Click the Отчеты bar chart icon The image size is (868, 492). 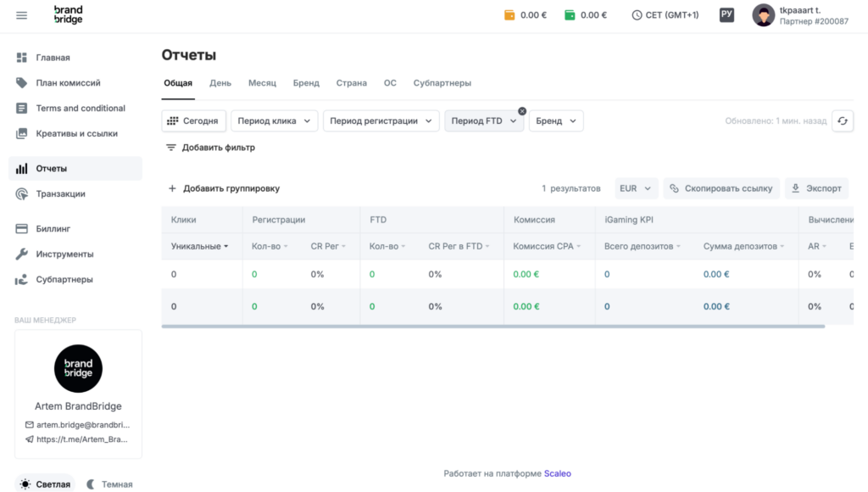[x=21, y=169]
